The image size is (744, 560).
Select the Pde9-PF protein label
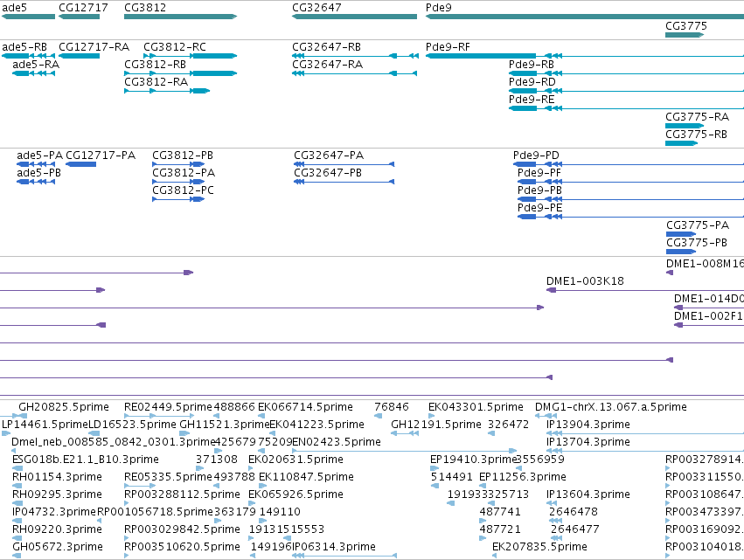coord(539,173)
